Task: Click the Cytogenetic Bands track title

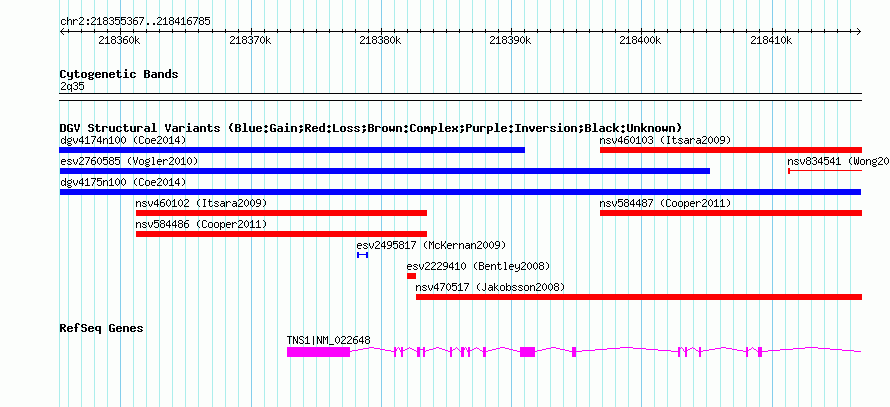Action: coord(119,74)
